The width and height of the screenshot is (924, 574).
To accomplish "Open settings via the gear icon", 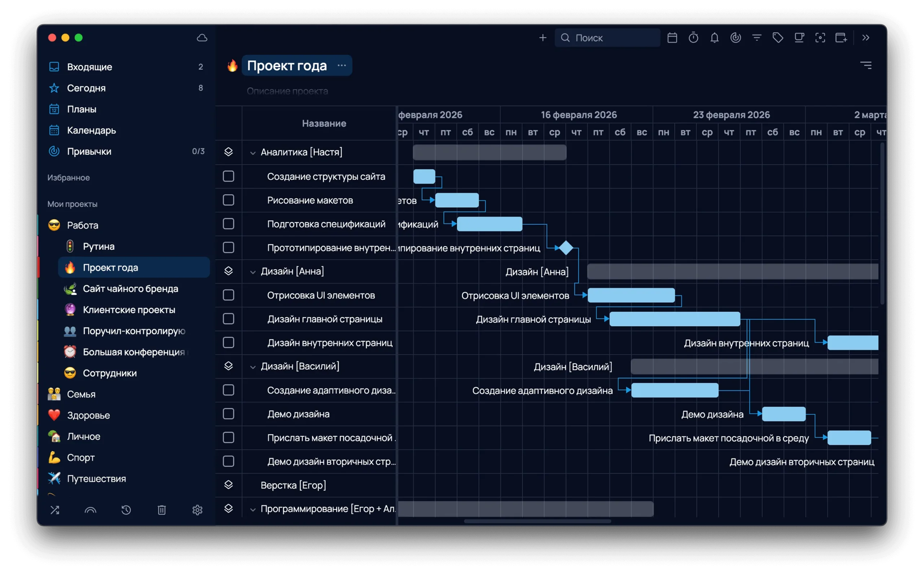I will coord(197,510).
